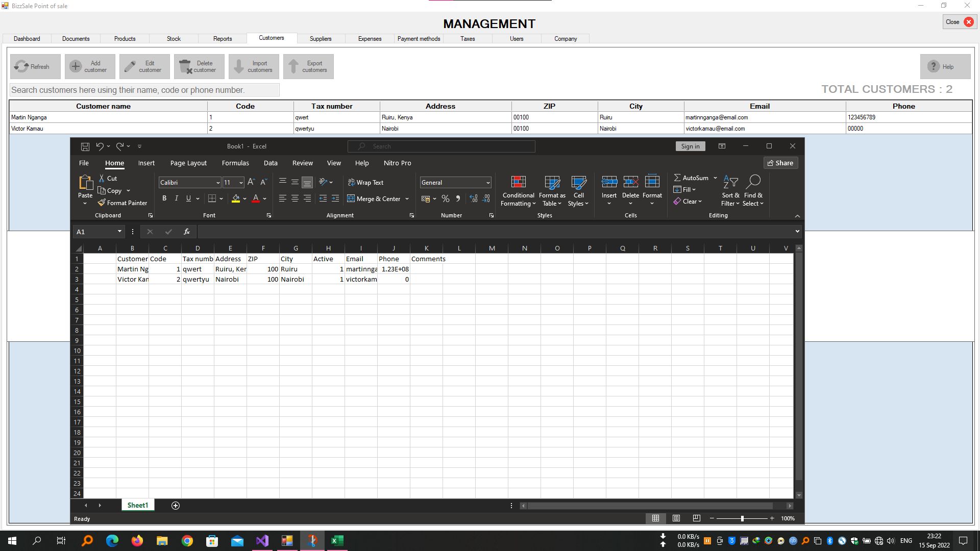
Task: Click the Merge & Center icon
Action: point(351,199)
